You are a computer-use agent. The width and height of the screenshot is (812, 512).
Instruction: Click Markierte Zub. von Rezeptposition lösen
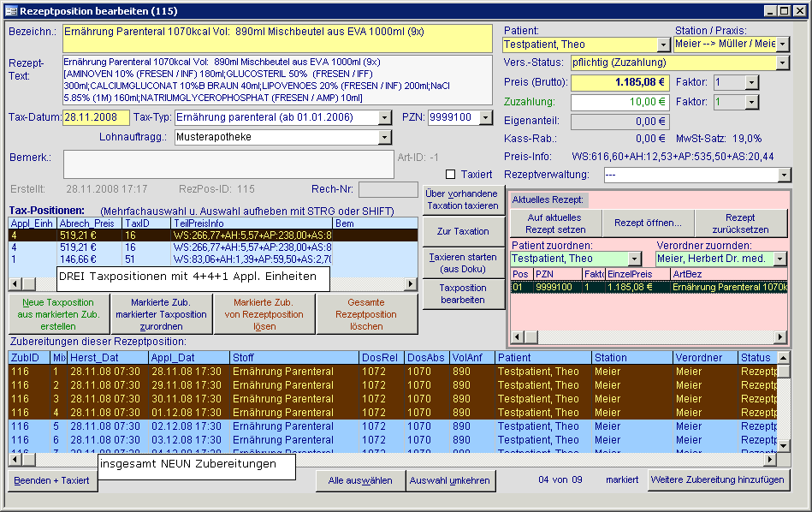[264, 314]
